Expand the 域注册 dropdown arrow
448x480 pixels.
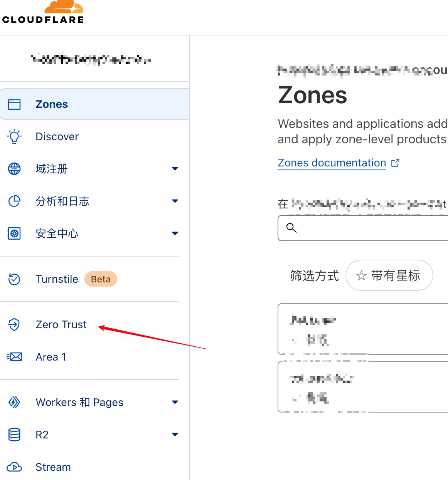(x=175, y=169)
